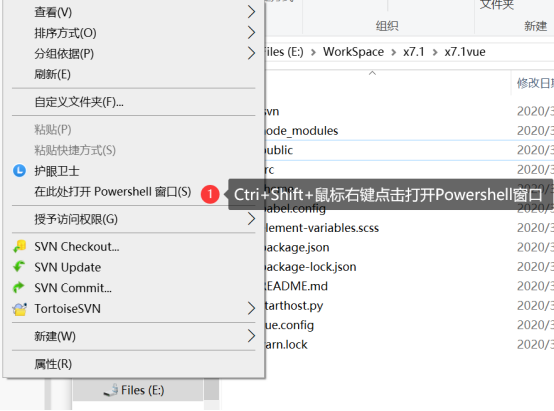The image size is (554, 411).
Task: Expand the 查看(V) submenu arrow
Action: coord(251,12)
